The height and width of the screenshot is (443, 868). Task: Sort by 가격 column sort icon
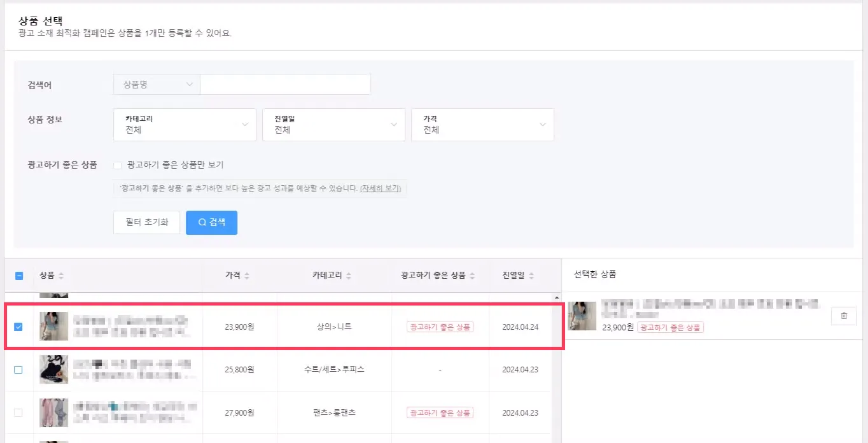click(246, 276)
